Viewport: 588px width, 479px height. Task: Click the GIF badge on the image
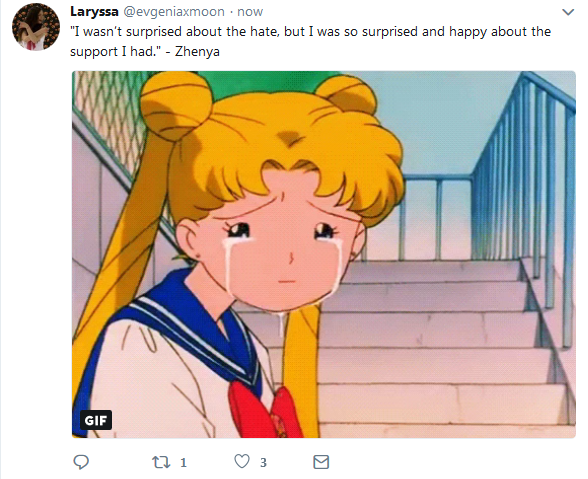click(96, 420)
